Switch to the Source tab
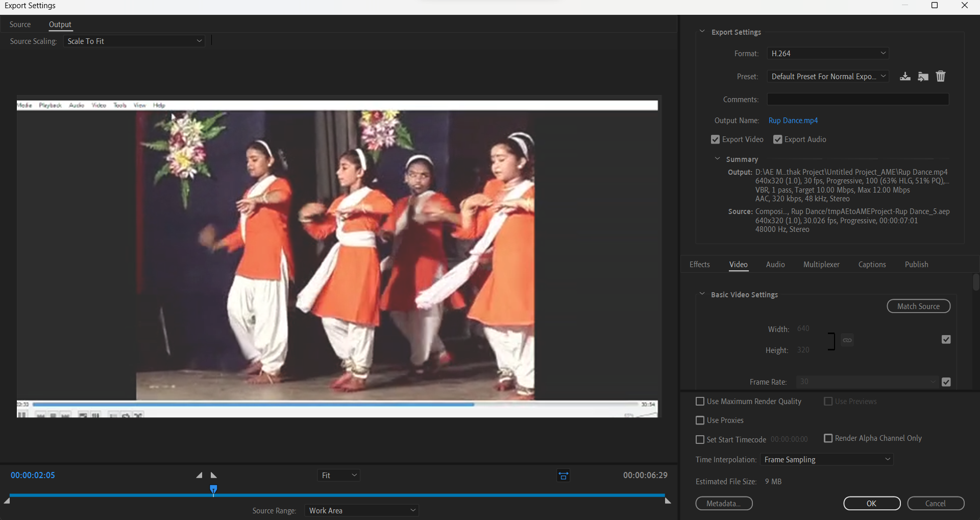980x520 pixels. tap(20, 24)
